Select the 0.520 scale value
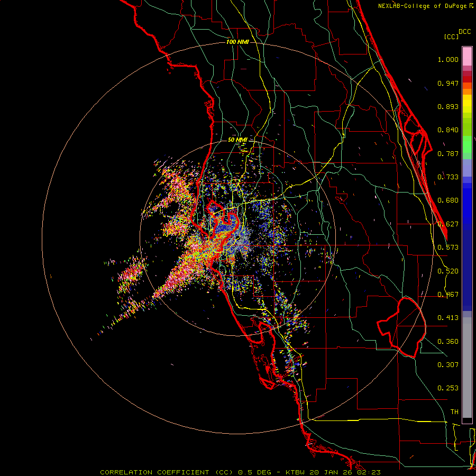The height and width of the screenshot is (476, 476). 448,271
